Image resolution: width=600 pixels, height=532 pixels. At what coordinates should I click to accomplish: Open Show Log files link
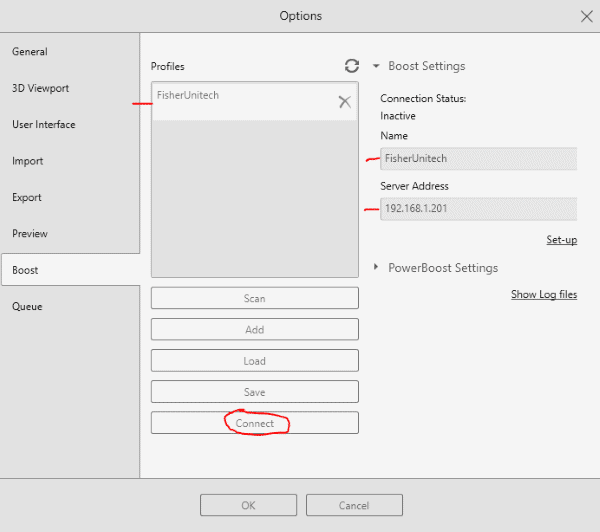[x=544, y=294]
